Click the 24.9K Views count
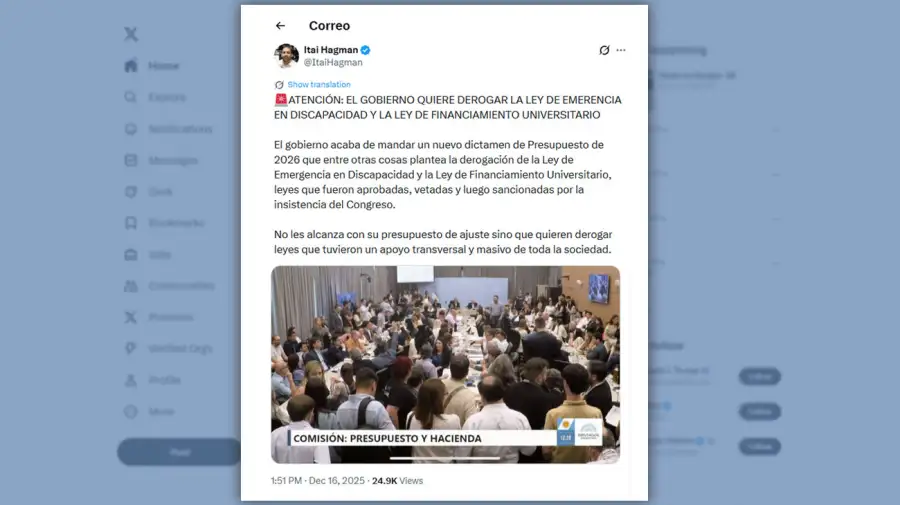The width and height of the screenshot is (900, 505). pyautogui.click(x=397, y=481)
